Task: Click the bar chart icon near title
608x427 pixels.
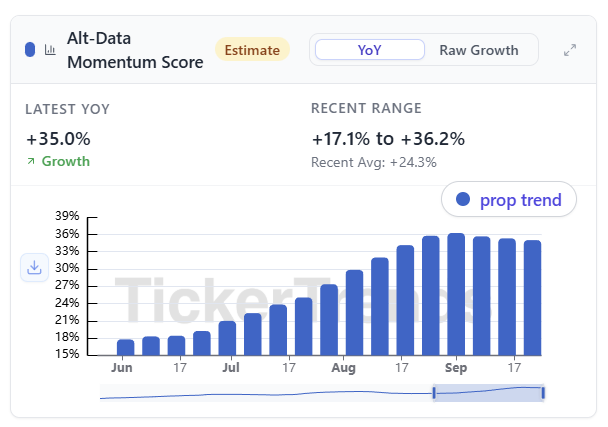Action: (50, 50)
